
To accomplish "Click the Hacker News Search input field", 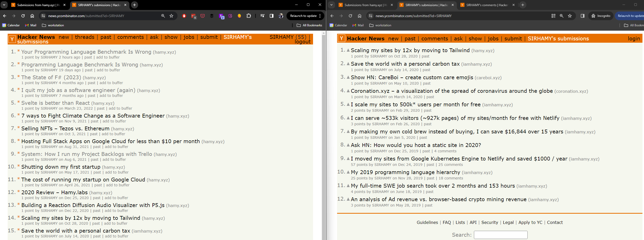I will point(501,235).
